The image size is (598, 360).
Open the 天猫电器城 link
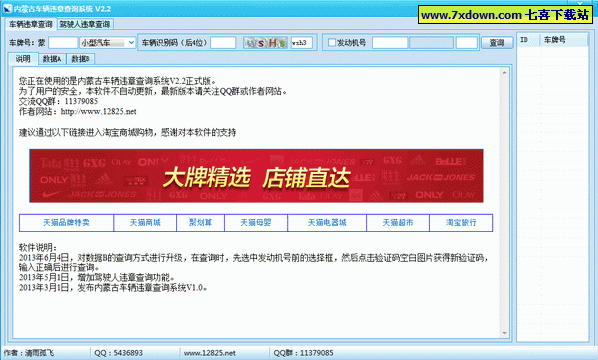click(x=327, y=223)
